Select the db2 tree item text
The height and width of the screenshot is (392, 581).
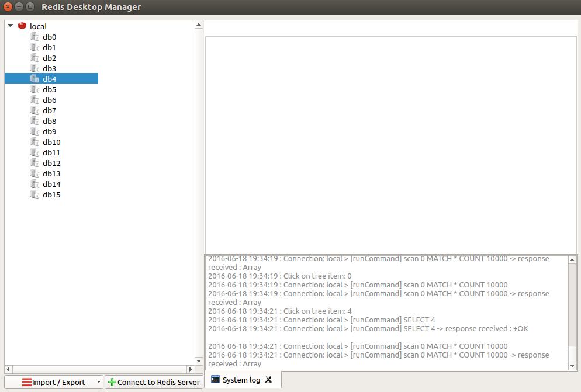pyautogui.click(x=49, y=58)
